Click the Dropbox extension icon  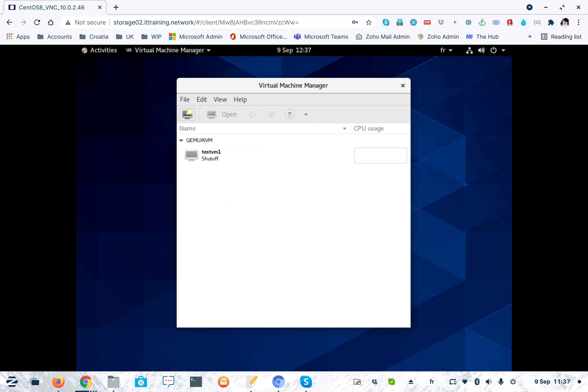(x=441, y=23)
